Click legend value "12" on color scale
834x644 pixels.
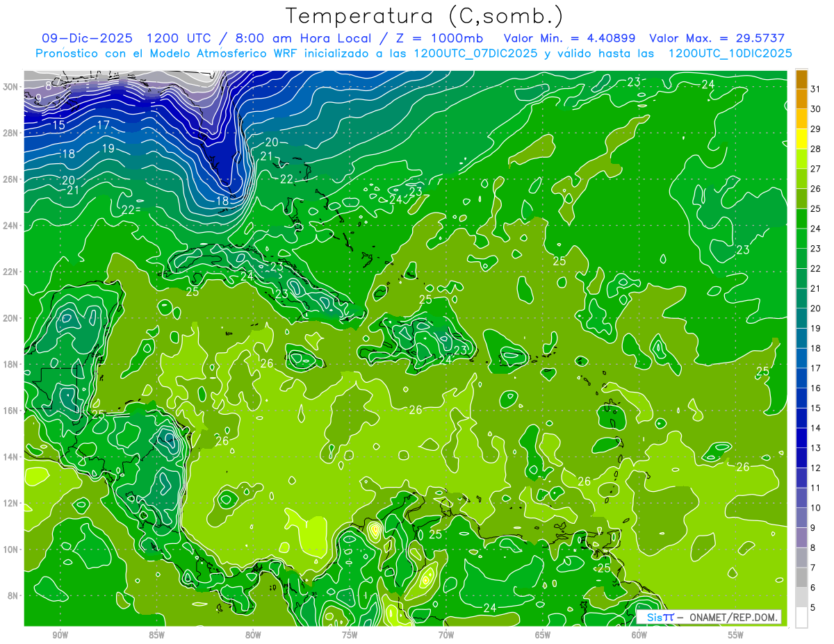[x=816, y=468]
